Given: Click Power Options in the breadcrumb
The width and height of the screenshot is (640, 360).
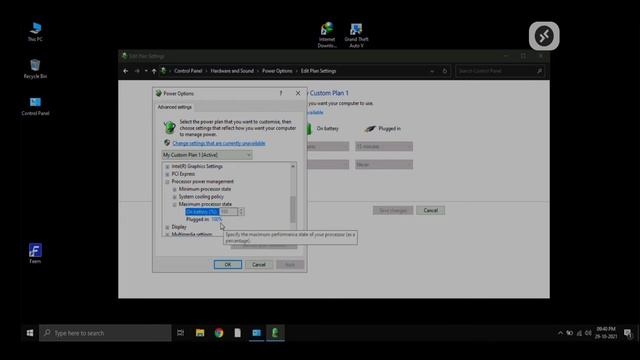Looking at the screenshot, I should [x=277, y=71].
